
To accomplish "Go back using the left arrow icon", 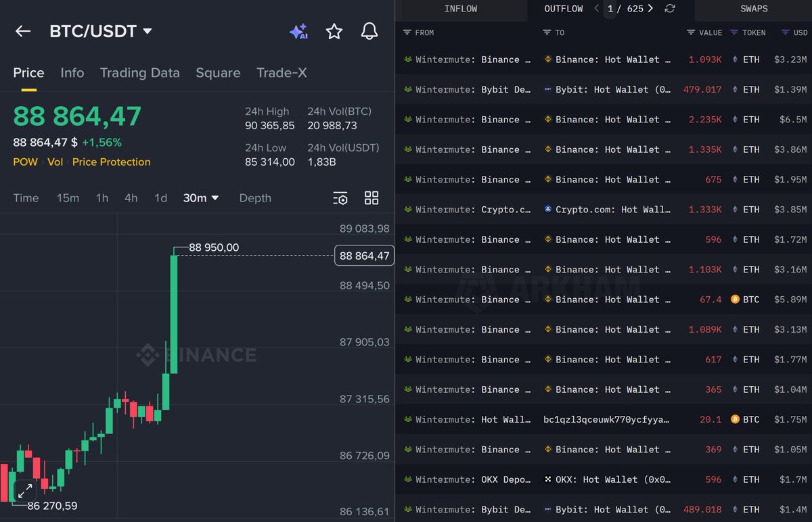I will coord(23,31).
